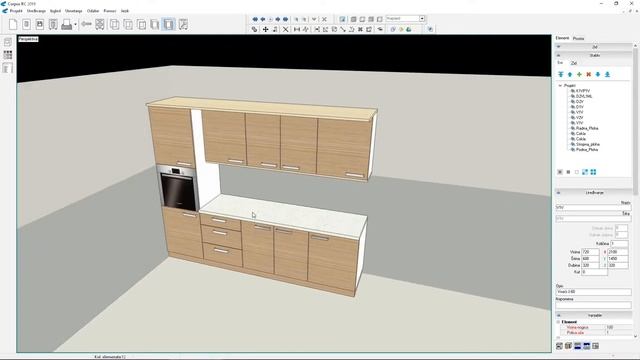
Task: Collapse the Projekt tree root node
Action: (x=560, y=86)
